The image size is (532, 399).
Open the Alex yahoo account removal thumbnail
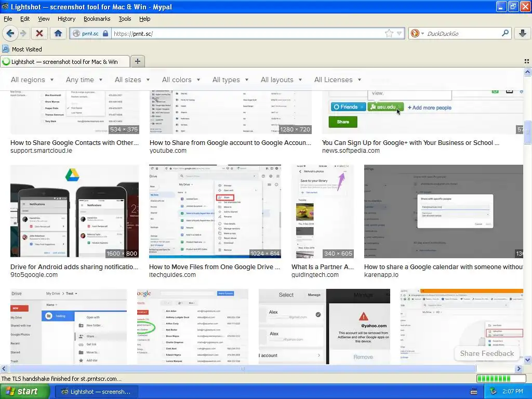pos(324,326)
